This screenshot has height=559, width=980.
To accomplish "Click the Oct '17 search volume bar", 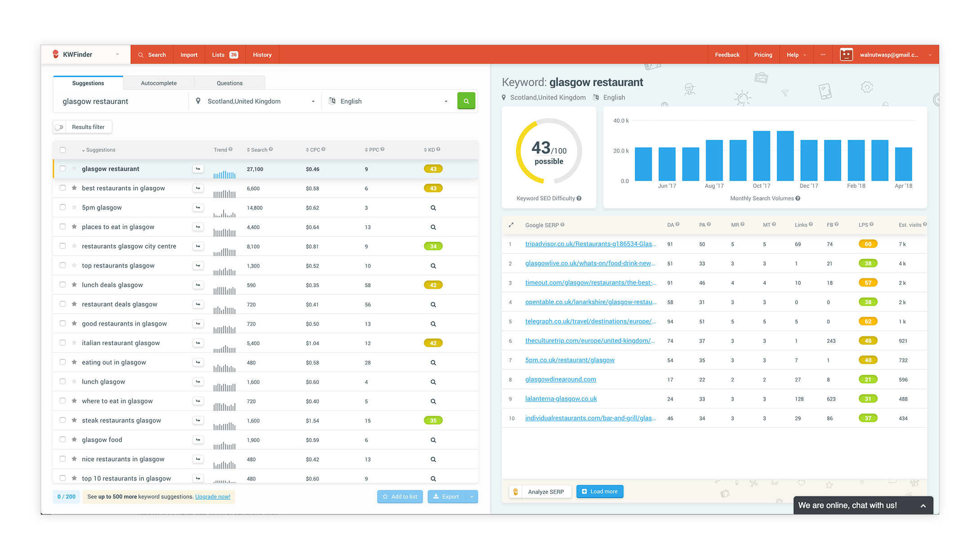I will (x=762, y=156).
